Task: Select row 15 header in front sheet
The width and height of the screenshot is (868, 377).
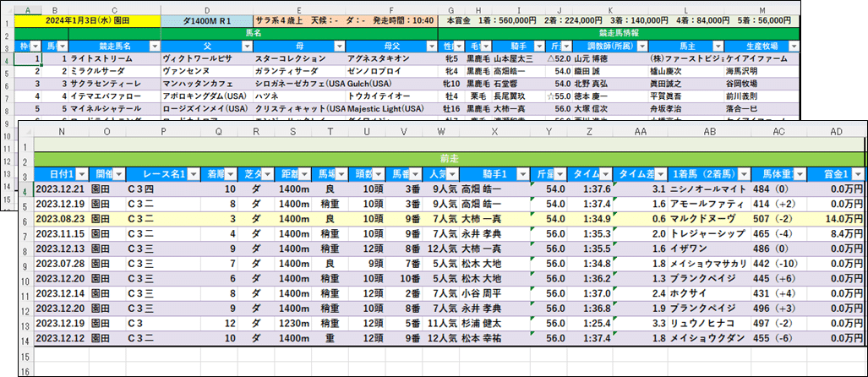Action: click(26, 353)
